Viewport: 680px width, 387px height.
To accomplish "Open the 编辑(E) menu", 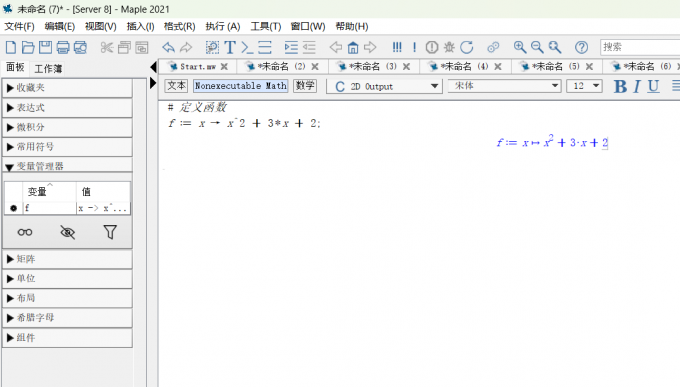I will (60, 26).
